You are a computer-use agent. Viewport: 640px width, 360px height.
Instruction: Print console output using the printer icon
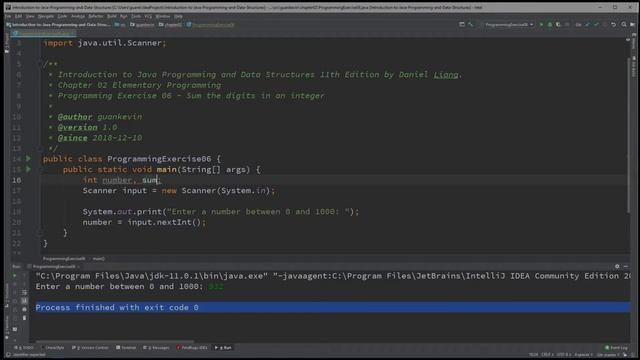tap(24, 309)
